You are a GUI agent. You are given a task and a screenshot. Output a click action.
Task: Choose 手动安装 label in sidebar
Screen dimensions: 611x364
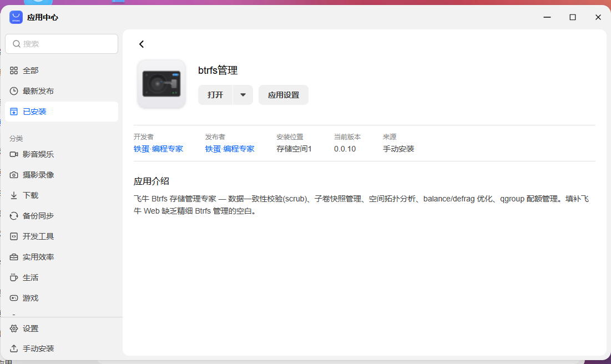coord(38,348)
